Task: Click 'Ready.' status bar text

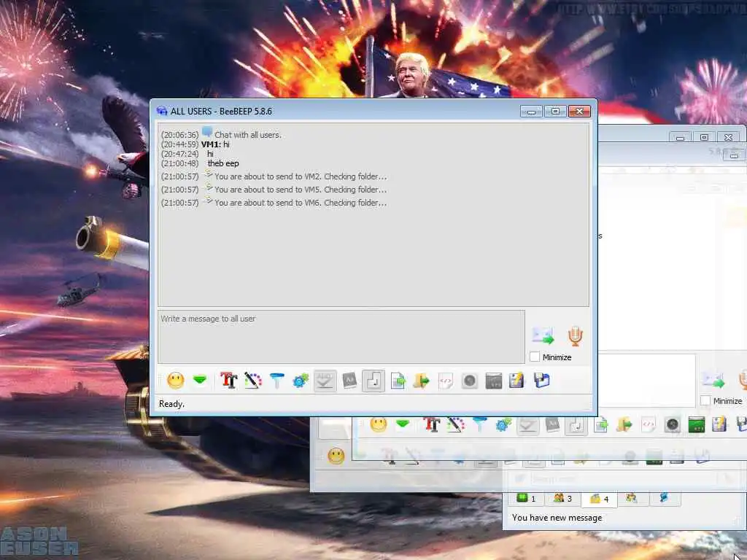Action: (x=171, y=404)
